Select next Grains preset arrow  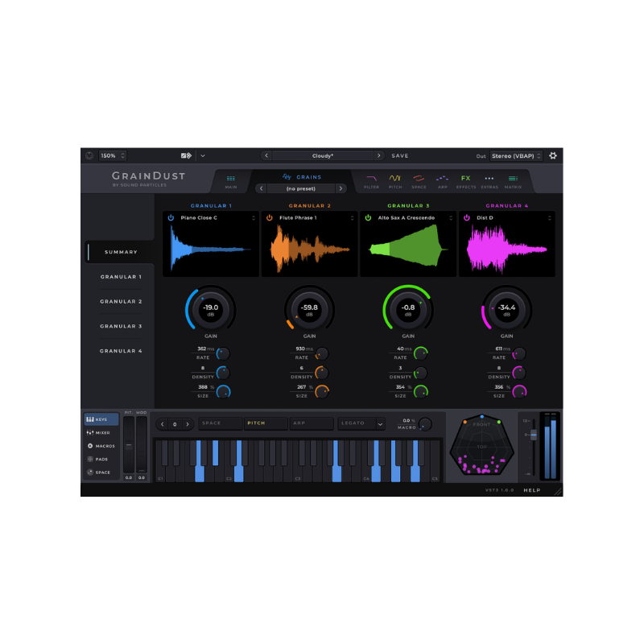(x=341, y=188)
